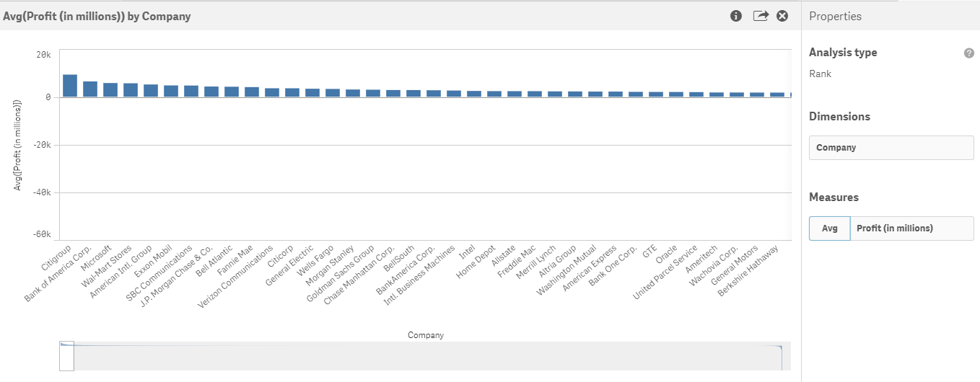Click the Oracle axis label
This screenshot has width=980, height=382.
pyautogui.click(x=667, y=257)
